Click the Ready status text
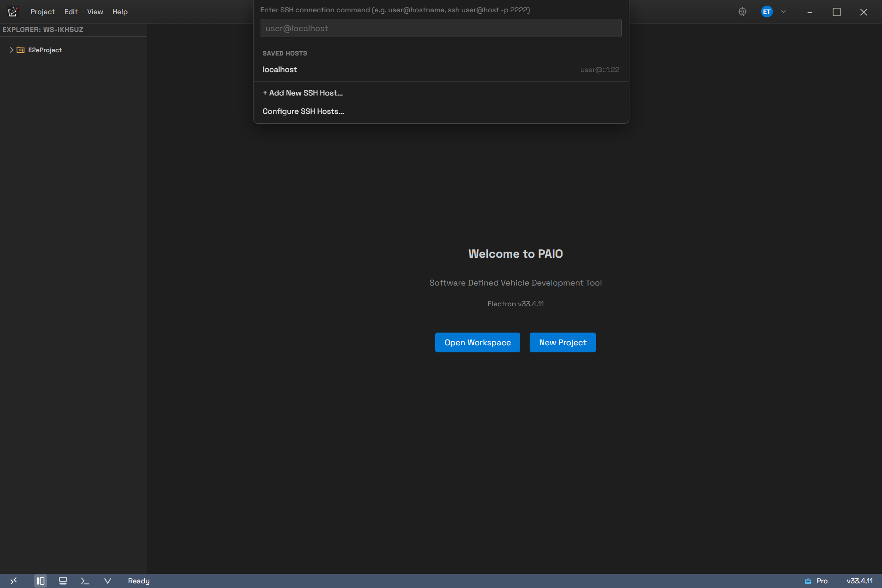The width and height of the screenshot is (882, 588). [x=139, y=581]
